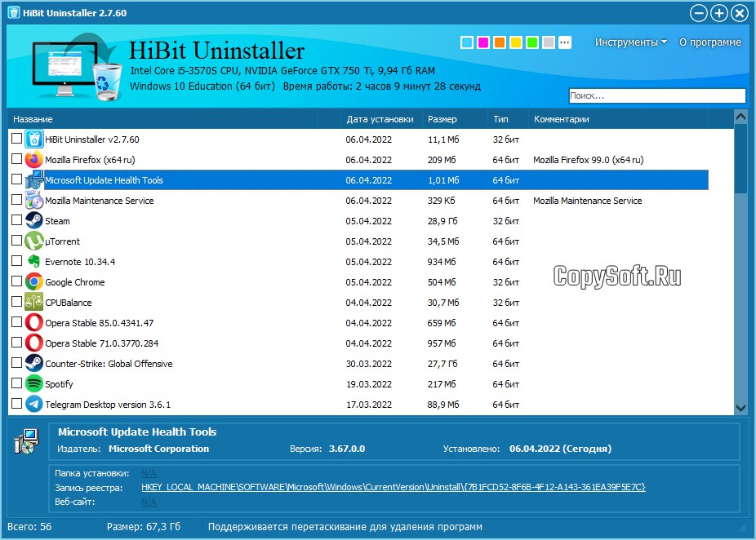
Task: Tick the Spotify checkbox
Action: pos(17,383)
